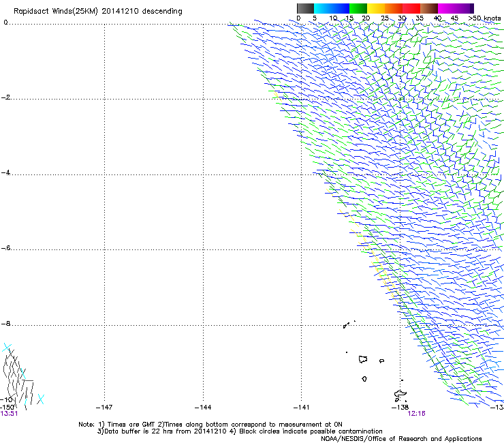Image resolution: width=504 pixels, height=443 pixels.
Task: Click the brown 35-40 knots color swatch
Action: pos(429,8)
